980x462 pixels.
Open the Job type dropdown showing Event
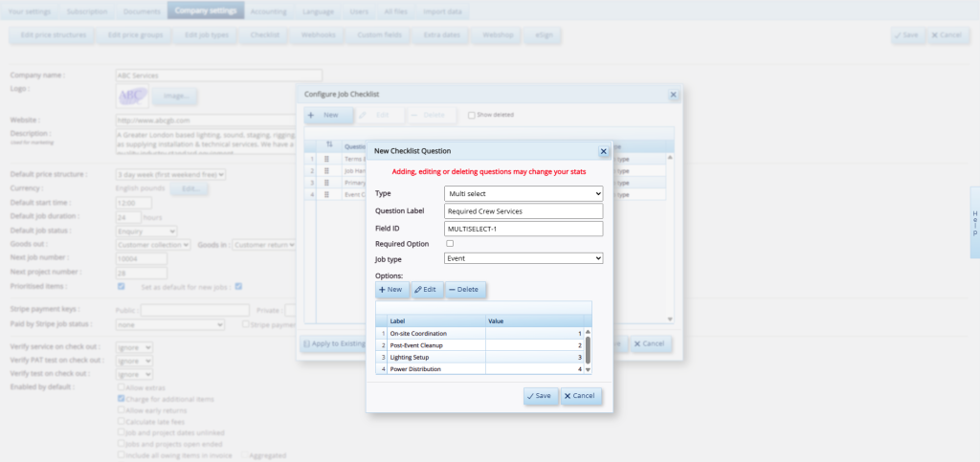pyautogui.click(x=523, y=258)
